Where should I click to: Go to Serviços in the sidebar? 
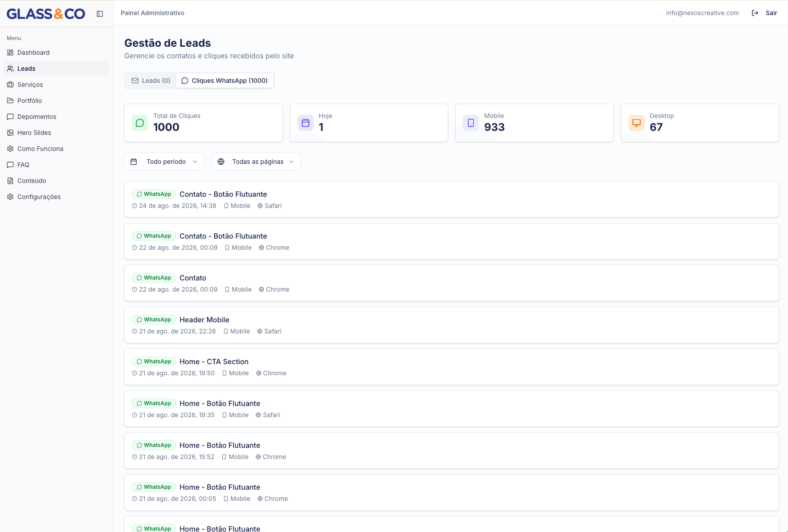click(56, 85)
